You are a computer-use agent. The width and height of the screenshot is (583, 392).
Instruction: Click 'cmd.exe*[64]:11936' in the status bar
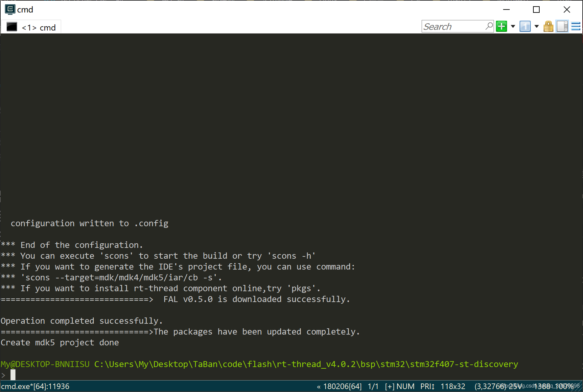(35, 386)
